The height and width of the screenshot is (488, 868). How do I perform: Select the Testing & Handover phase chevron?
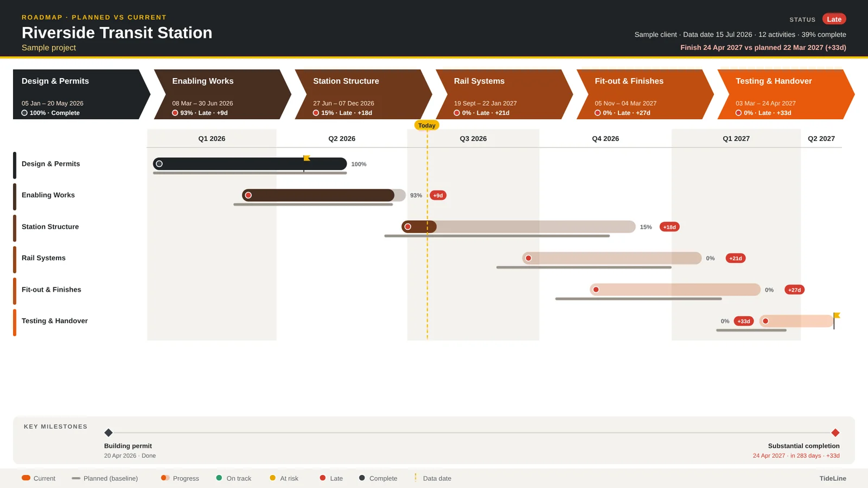pos(786,94)
